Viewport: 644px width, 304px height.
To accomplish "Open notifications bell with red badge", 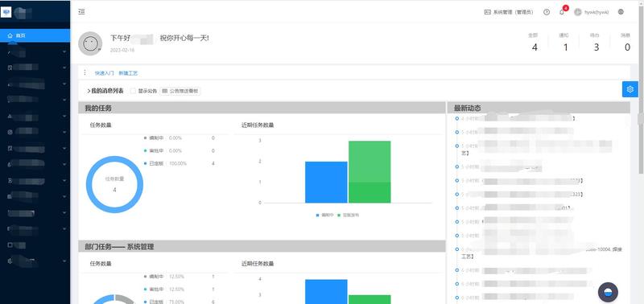I will click(x=562, y=11).
